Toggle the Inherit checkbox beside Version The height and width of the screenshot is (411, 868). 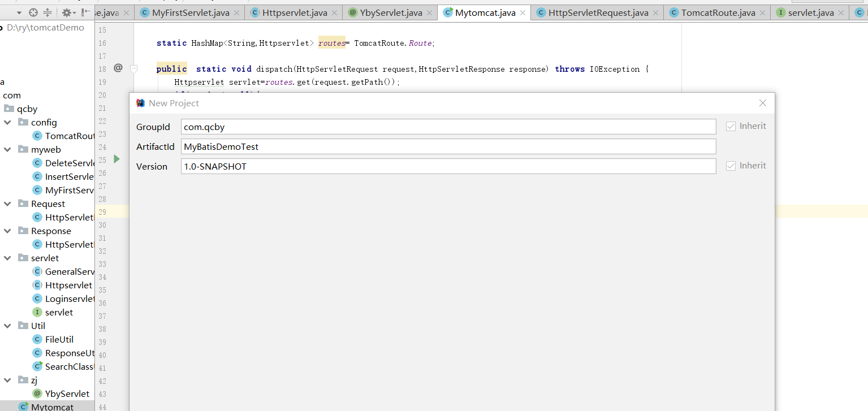coord(731,165)
